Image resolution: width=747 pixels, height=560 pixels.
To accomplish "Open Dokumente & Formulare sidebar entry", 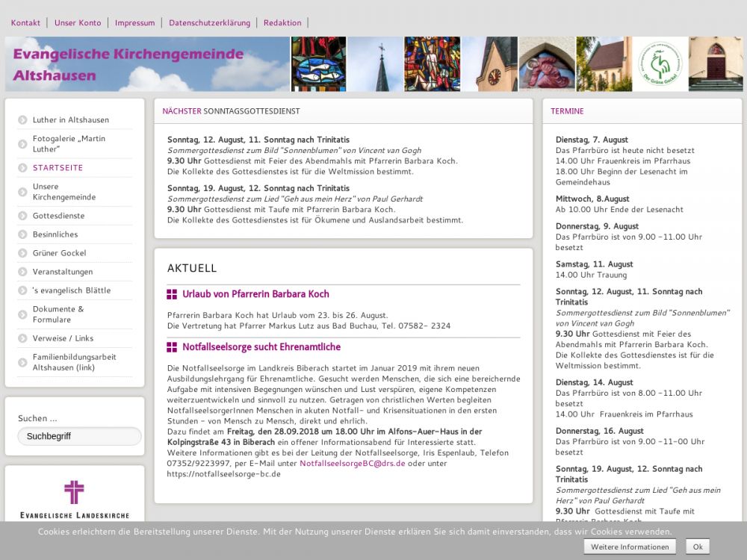I will [x=58, y=314].
